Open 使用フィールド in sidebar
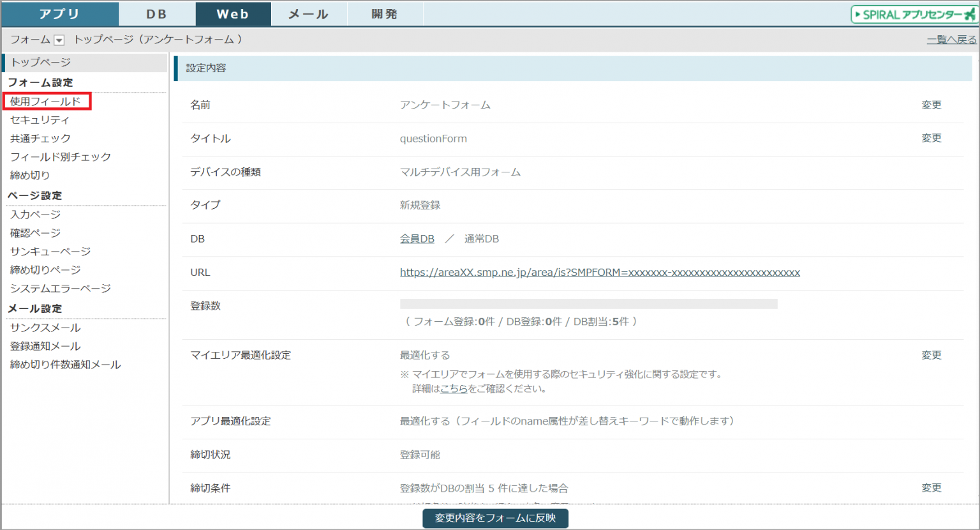 [x=46, y=102]
